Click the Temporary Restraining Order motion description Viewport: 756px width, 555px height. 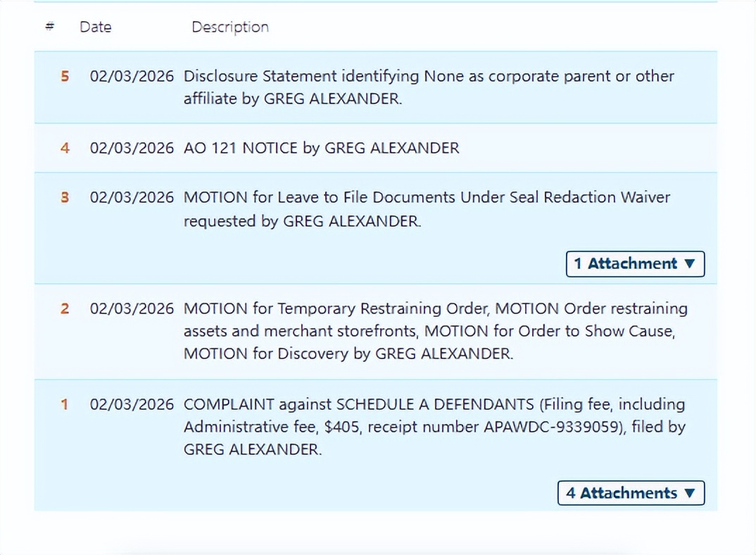click(435, 331)
